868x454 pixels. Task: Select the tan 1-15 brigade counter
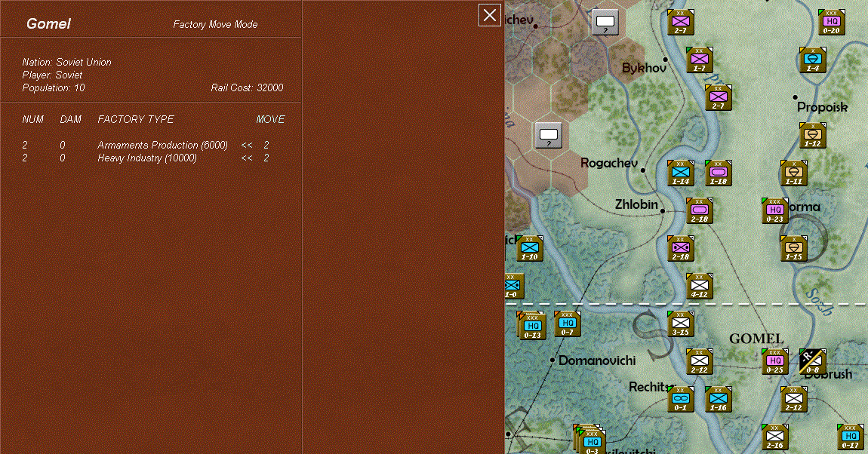(794, 247)
